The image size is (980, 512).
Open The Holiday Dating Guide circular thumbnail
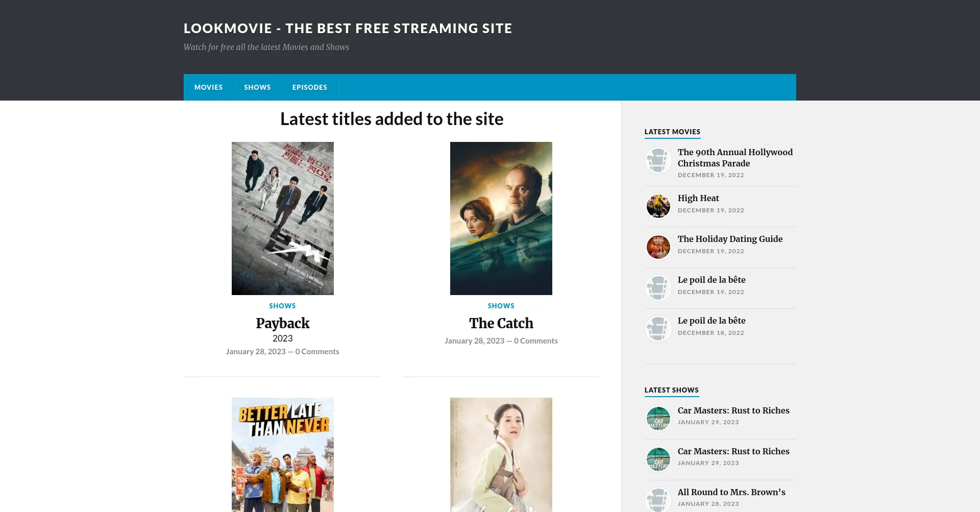tap(658, 247)
